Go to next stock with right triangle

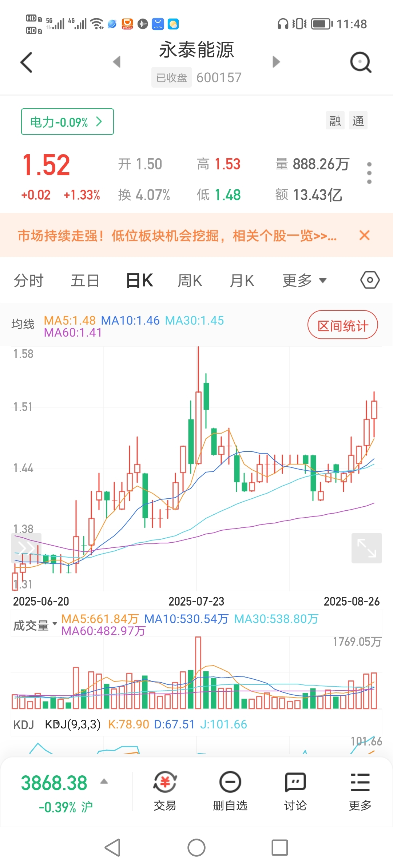coord(276,62)
